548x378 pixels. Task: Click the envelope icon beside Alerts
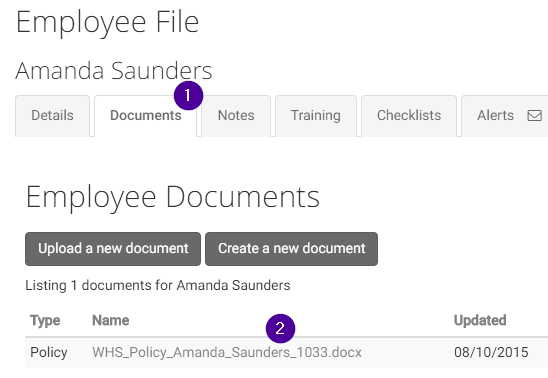coord(534,116)
